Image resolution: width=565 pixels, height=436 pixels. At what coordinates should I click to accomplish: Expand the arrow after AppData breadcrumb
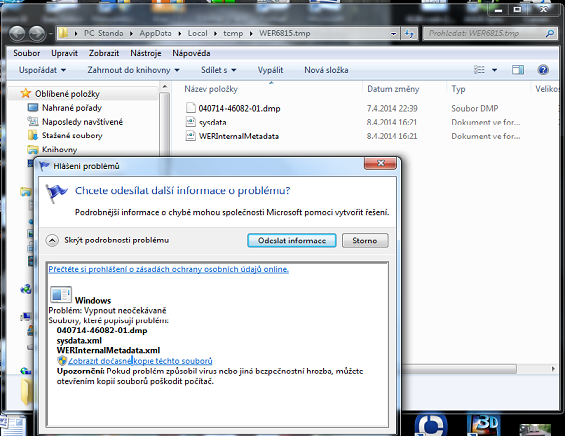tap(179, 34)
